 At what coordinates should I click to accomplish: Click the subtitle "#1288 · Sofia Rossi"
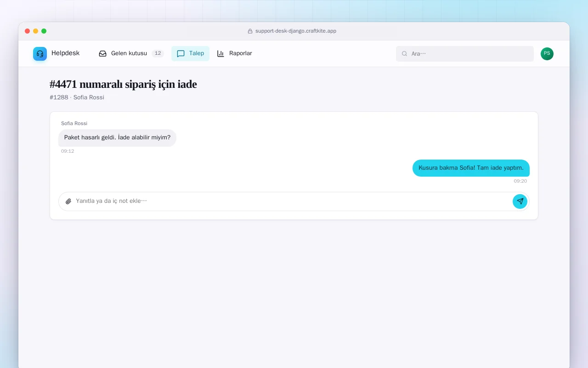click(x=77, y=98)
